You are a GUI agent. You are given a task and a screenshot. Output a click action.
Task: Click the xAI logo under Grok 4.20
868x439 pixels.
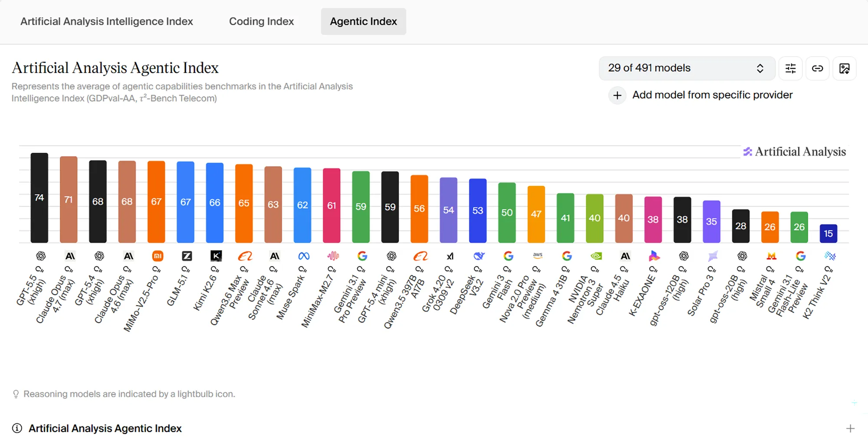450,256
